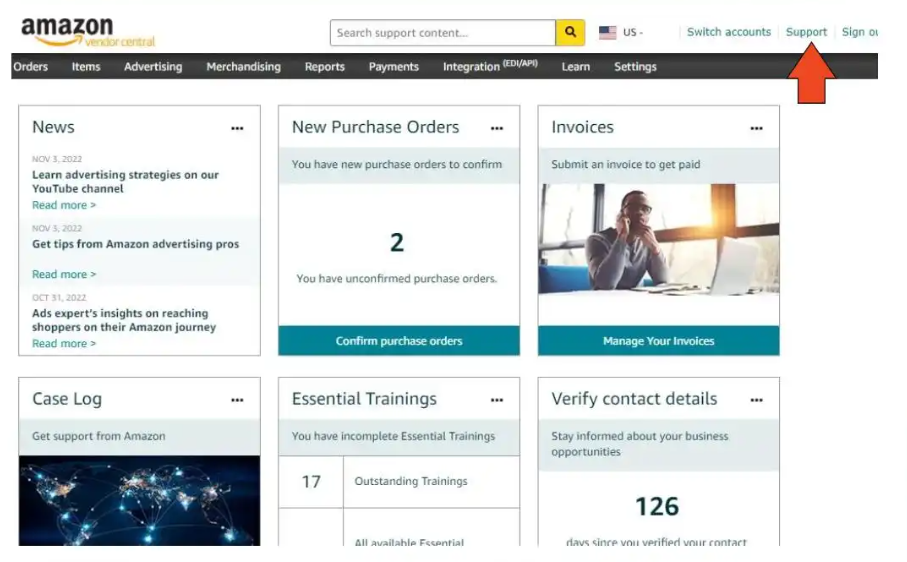Open the Reports menu

[x=325, y=66]
